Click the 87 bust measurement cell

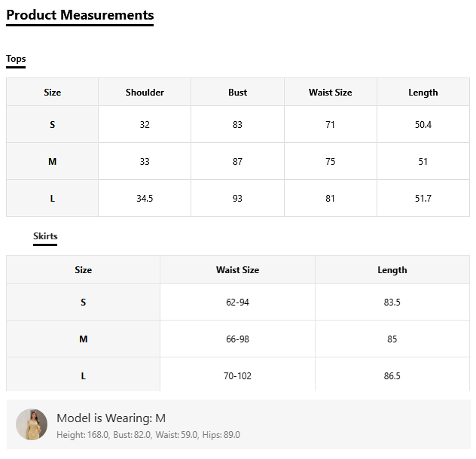tap(237, 162)
